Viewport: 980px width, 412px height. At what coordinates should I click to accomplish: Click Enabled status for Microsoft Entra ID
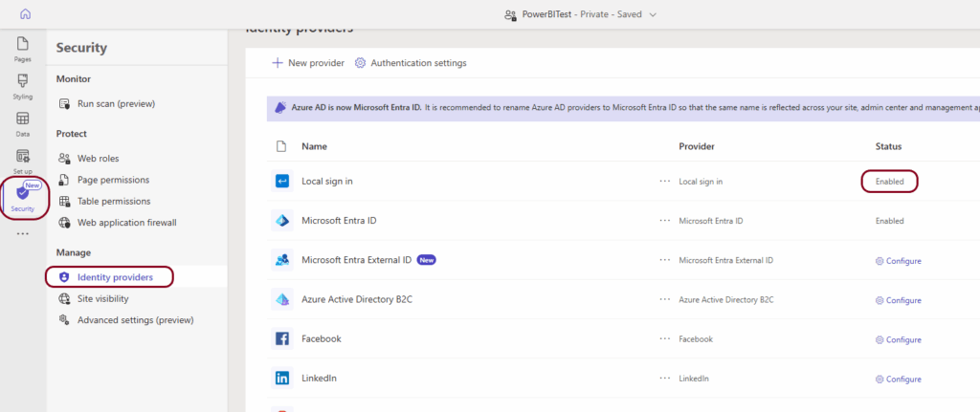[889, 221]
